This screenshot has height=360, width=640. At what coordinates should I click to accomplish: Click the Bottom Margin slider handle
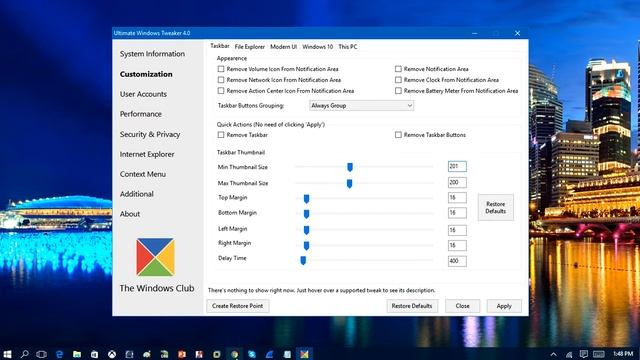tap(307, 214)
